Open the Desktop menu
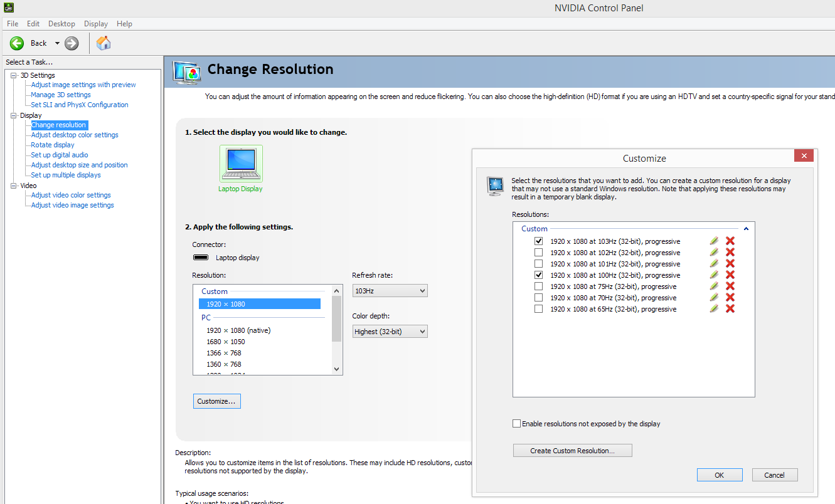835x504 pixels. click(61, 24)
